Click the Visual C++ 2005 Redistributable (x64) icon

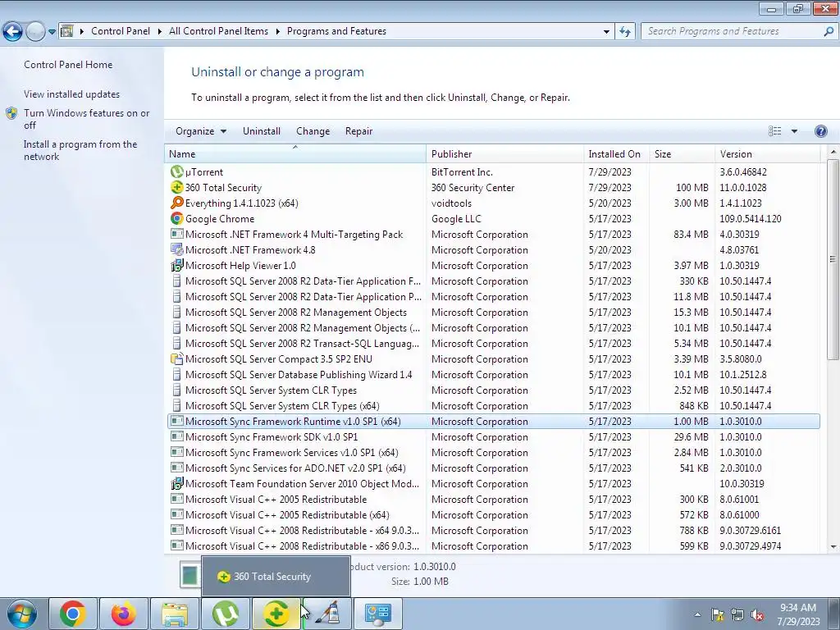(x=177, y=515)
